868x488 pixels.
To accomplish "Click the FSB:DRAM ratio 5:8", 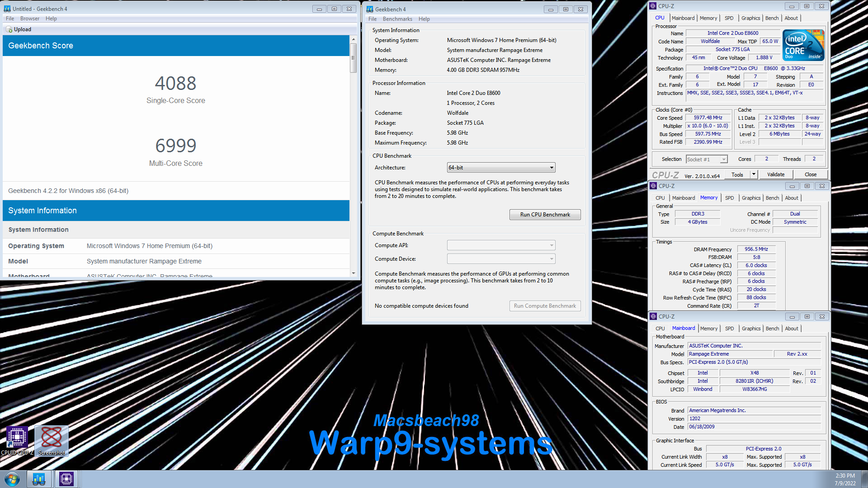I will (x=756, y=257).
